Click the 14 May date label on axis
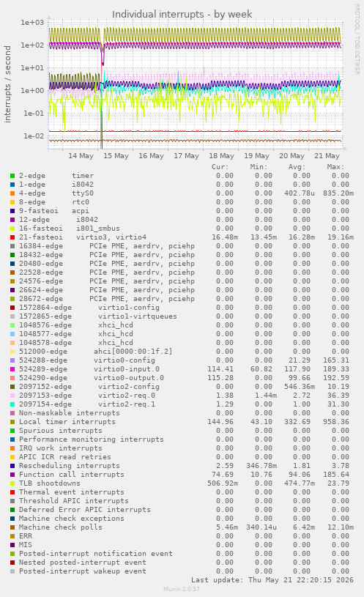The height and width of the screenshot is (597, 364). pyautogui.click(x=81, y=156)
